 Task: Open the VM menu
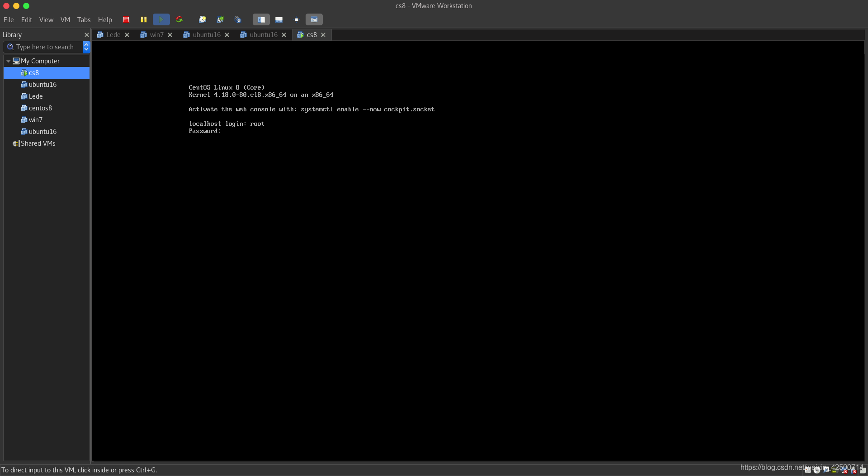(65, 20)
